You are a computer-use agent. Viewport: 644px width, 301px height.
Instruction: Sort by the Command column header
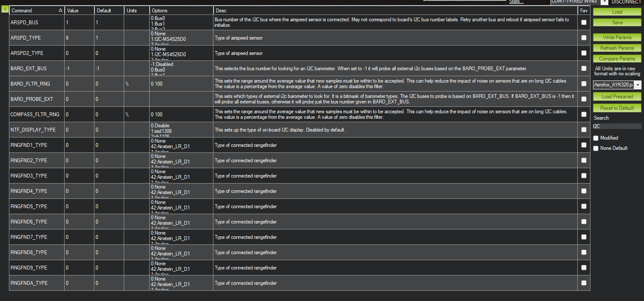click(x=37, y=10)
